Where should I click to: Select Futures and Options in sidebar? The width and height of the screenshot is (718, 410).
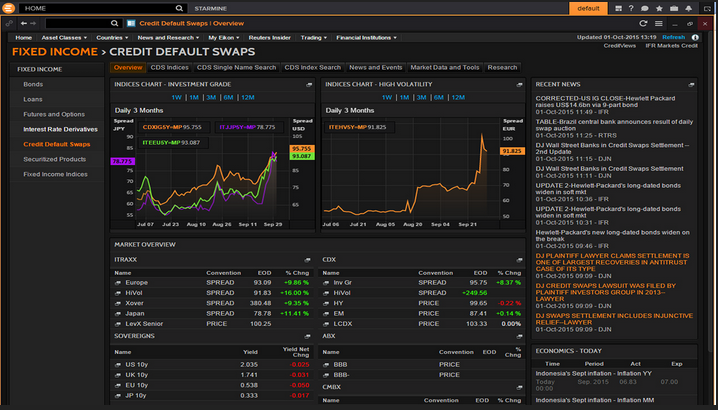click(54, 115)
